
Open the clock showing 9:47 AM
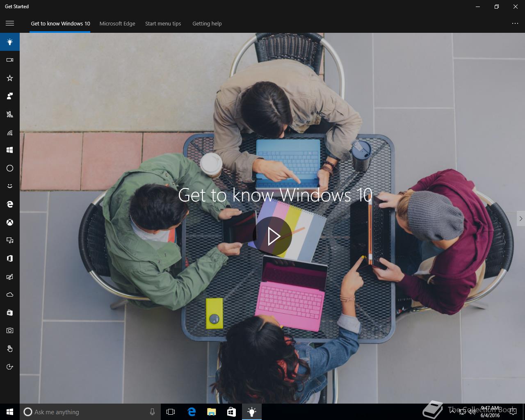click(x=490, y=412)
